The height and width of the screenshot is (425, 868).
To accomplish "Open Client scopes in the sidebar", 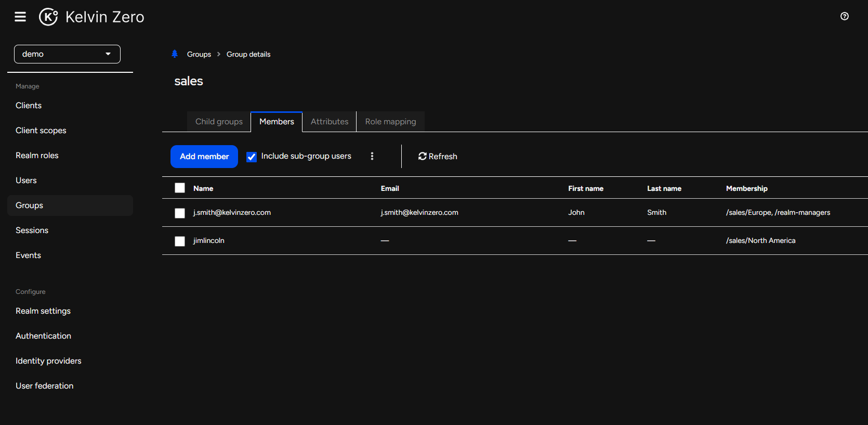I will coord(41,131).
